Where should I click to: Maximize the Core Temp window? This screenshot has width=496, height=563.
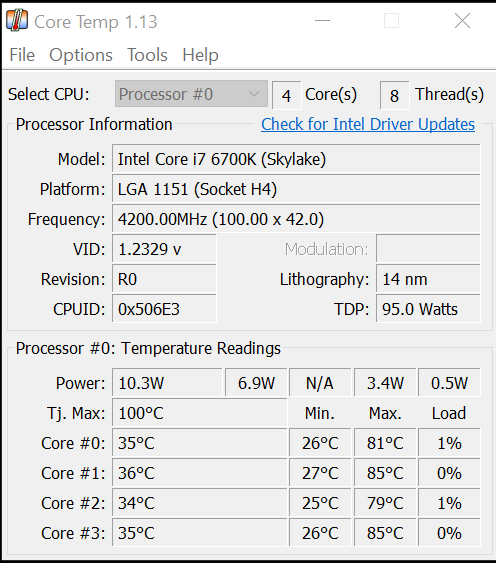pos(391,21)
